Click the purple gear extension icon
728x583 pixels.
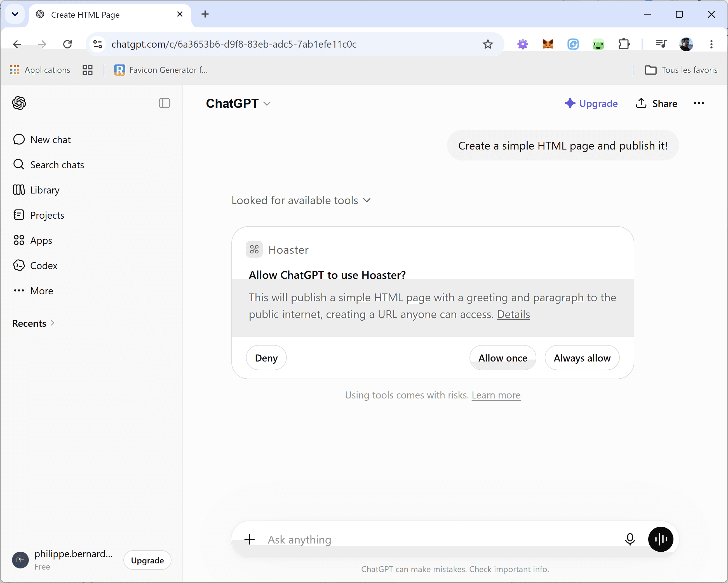coord(522,44)
